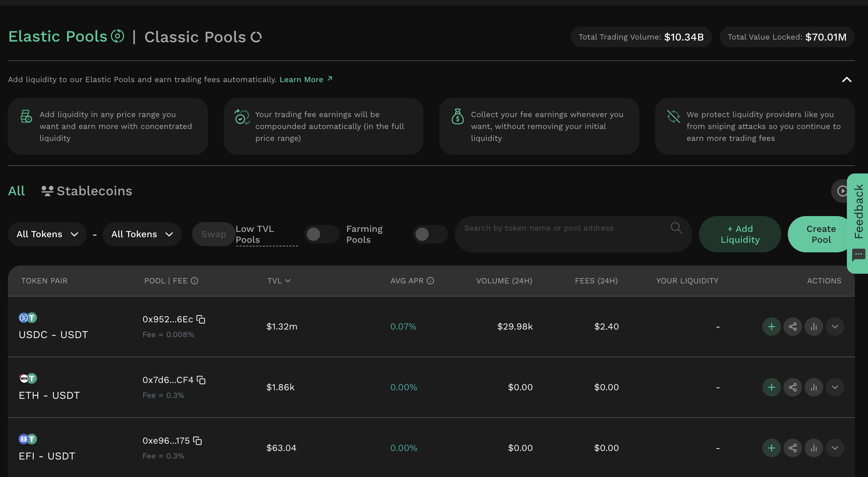Open the second All Tokens dropdown

tap(142, 234)
